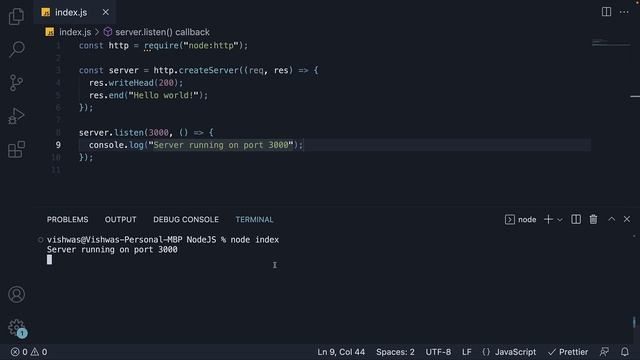This screenshot has height=360, width=640.
Task: Open the Extensions view
Action: pyautogui.click(x=16, y=149)
